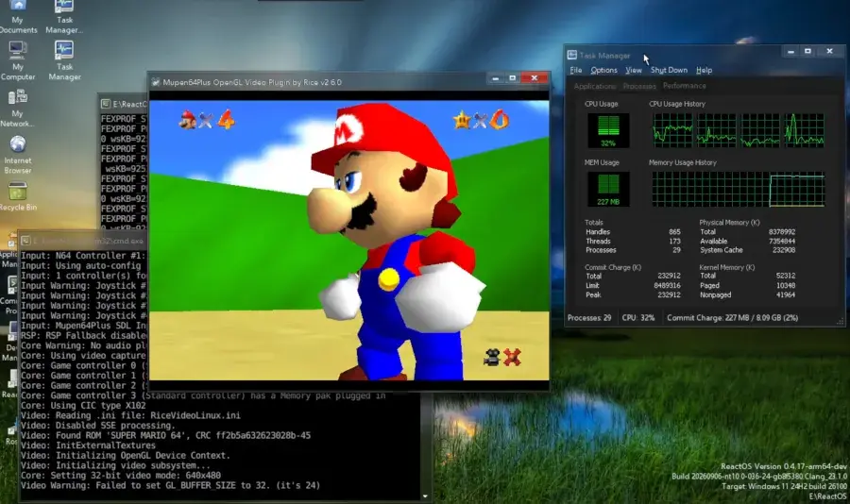This screenshot has width=850, height=504.
Task: Click the Physical Memory Total value 8378992
Action: coord(782,232)
